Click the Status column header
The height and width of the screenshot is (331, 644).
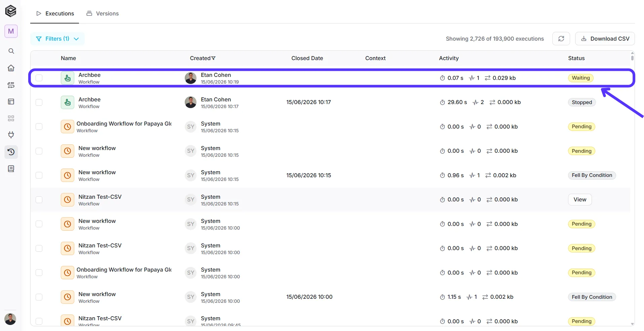tap(576, 58)
